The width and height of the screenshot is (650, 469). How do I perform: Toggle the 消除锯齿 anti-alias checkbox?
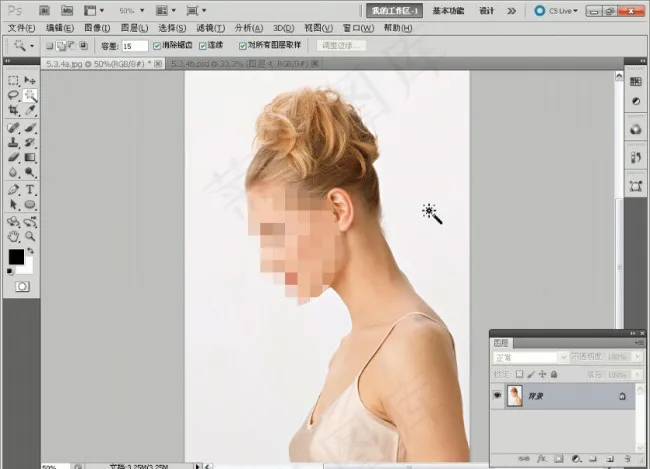click(x=157, y=46)
